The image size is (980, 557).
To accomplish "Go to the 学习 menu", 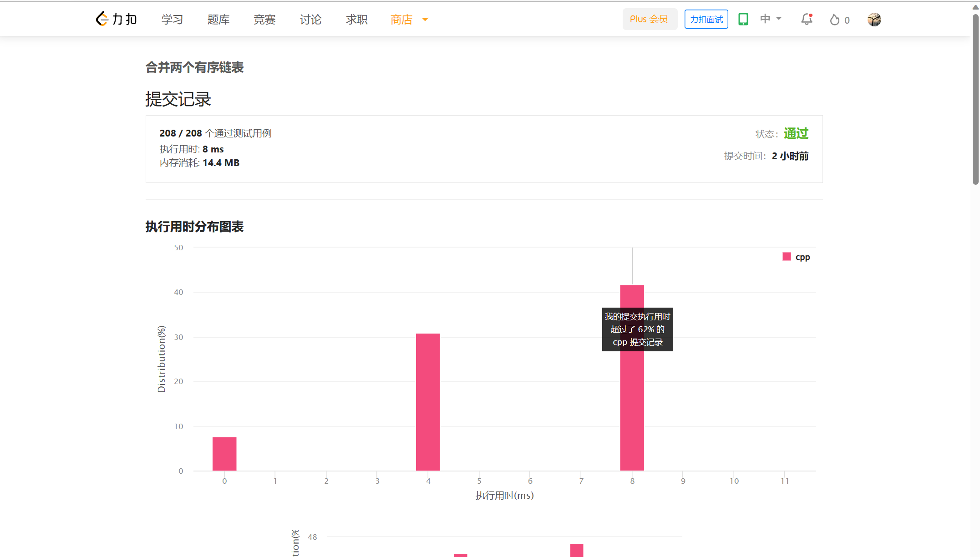I will (172, 20).
